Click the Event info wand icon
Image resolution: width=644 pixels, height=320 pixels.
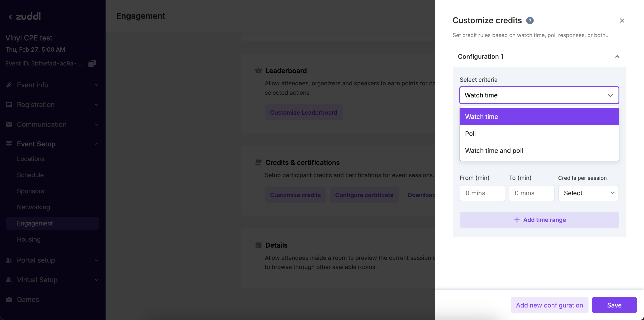click(x=9, y=85)
